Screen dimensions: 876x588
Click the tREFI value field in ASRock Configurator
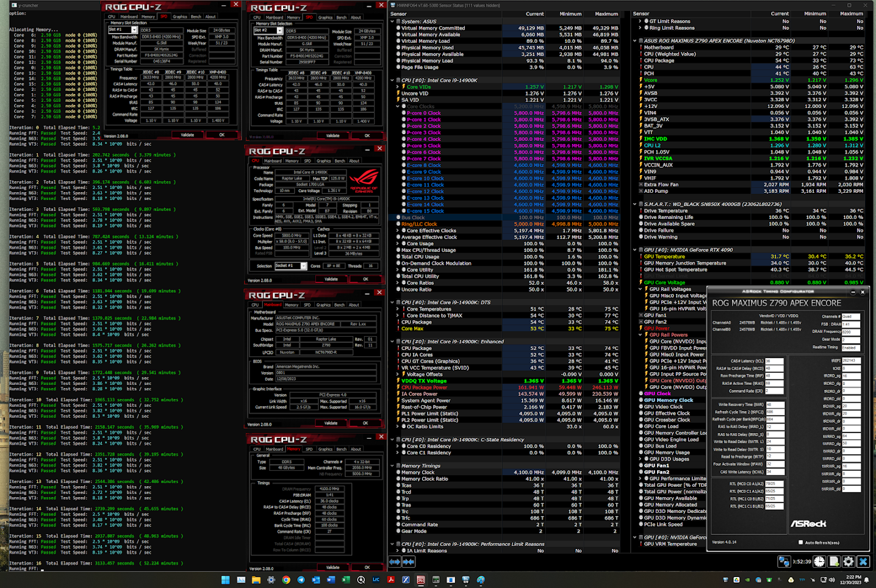coord(851,361)
